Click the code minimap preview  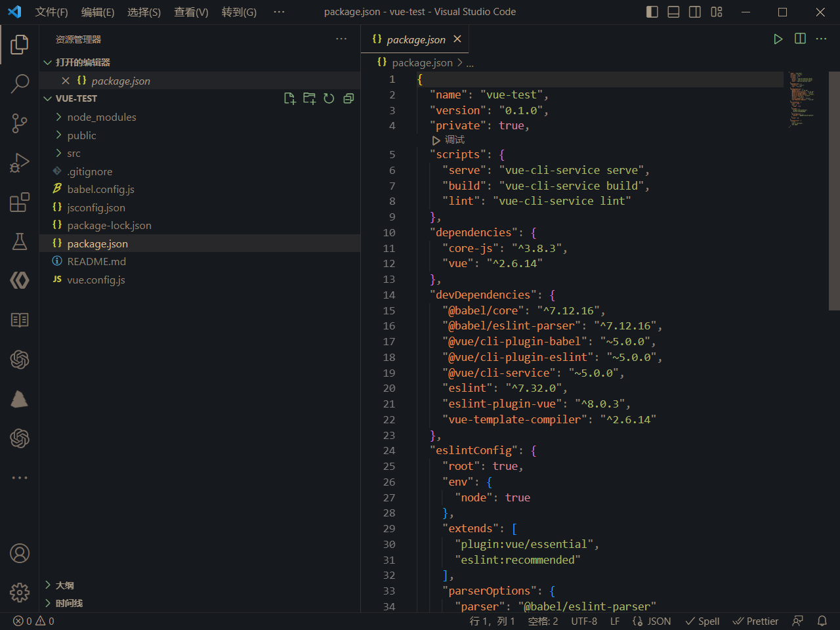802,100
